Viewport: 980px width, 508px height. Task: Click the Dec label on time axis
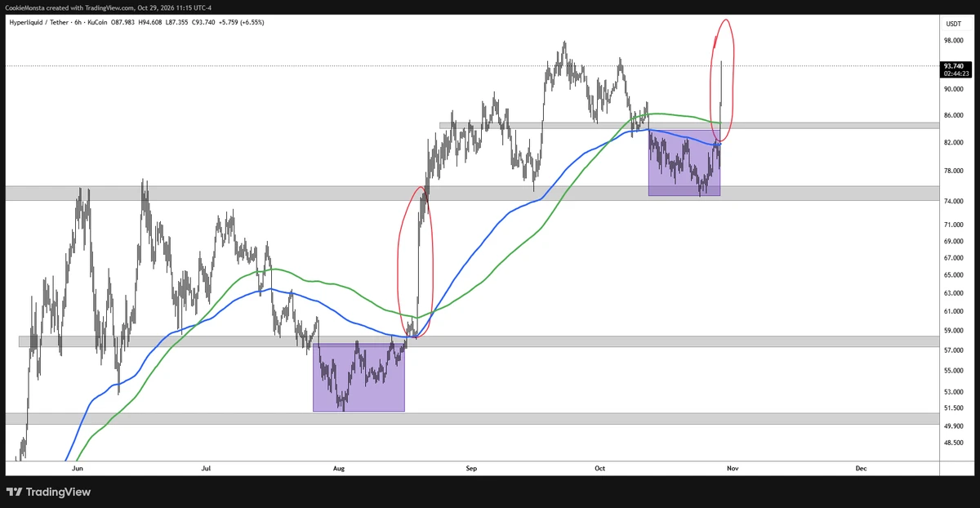[x=861, y=469]
